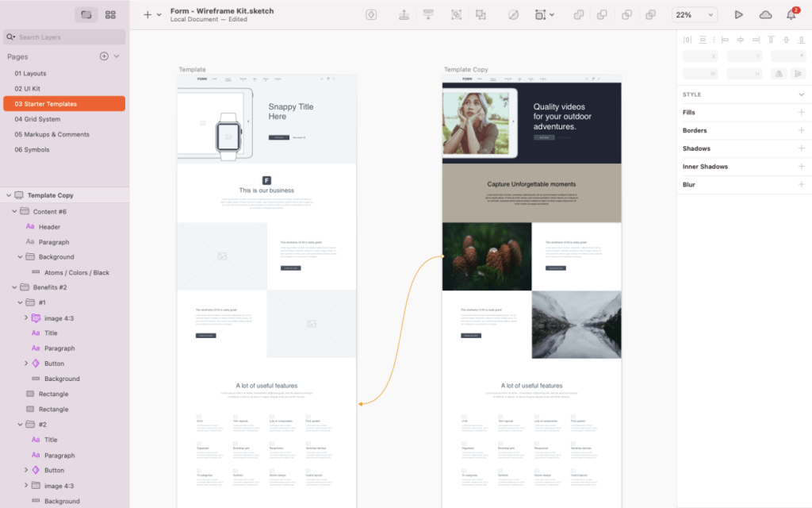
Task: Start prototype Preview with the play icon
Action: 737,13
